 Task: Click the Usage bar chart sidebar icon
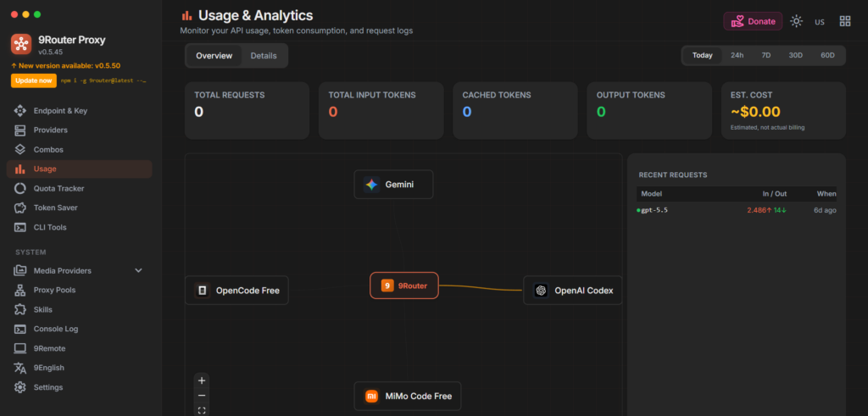20,169
